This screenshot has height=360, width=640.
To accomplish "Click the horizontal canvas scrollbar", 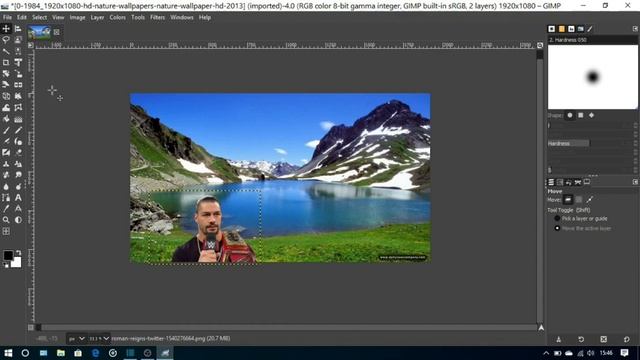I will tap(286, 327).
